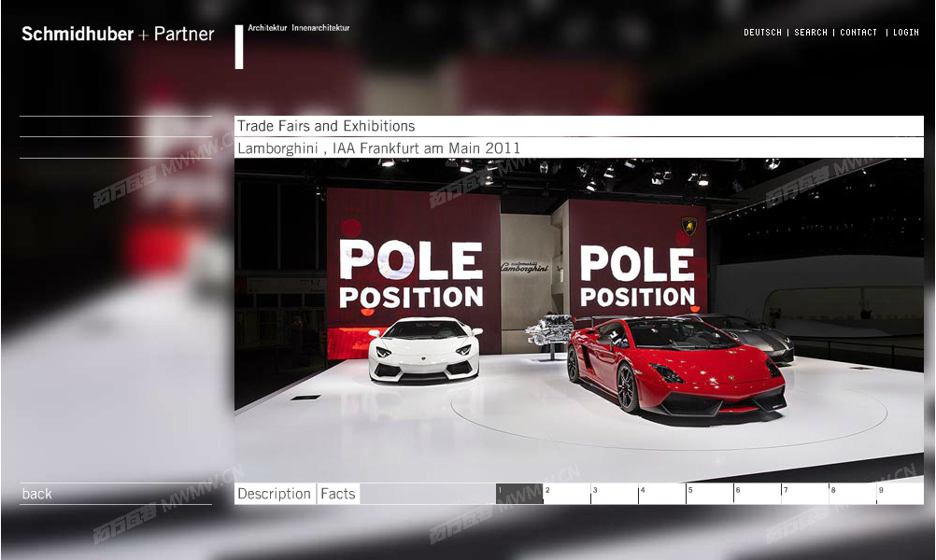Click the Architektur Innenarchitektur tagline
936x560 pixels.
tap(299, 28)
